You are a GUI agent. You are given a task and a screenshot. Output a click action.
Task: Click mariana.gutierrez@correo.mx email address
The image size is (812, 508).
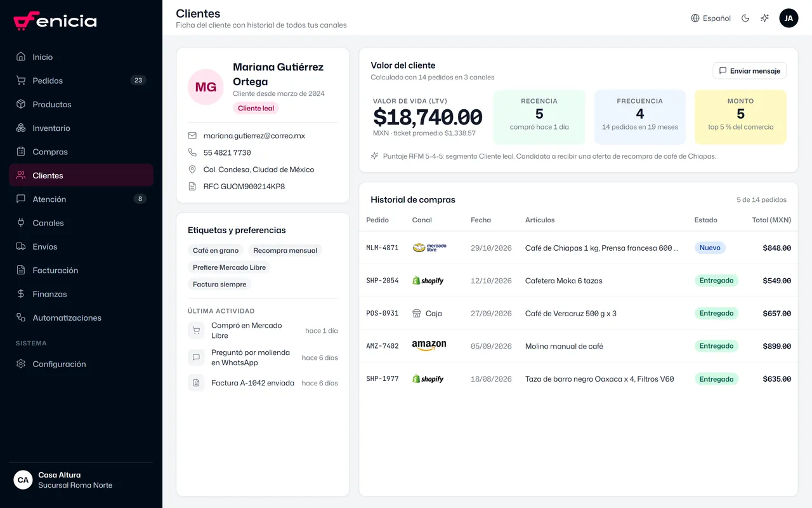(x=254, y=136)
